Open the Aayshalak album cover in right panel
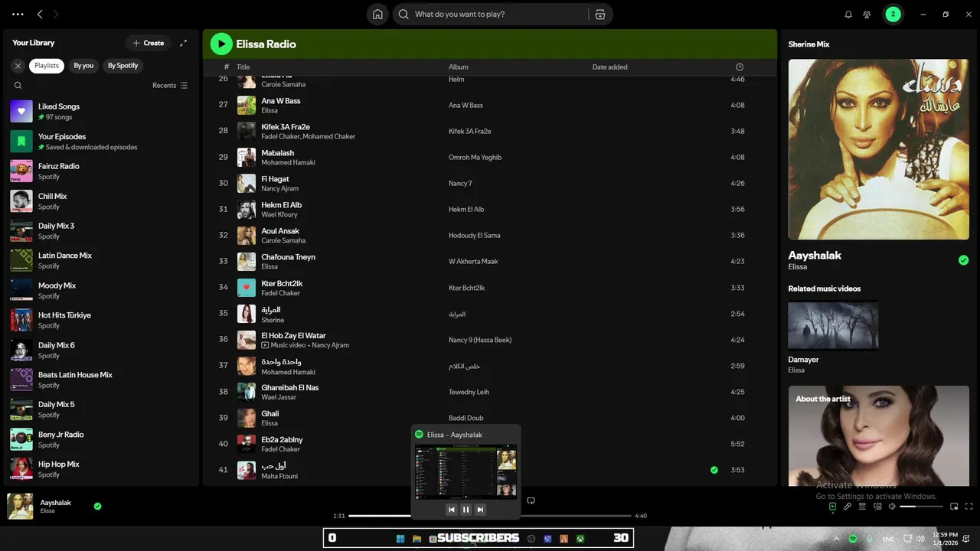980x551 pixels. (878, 149)
